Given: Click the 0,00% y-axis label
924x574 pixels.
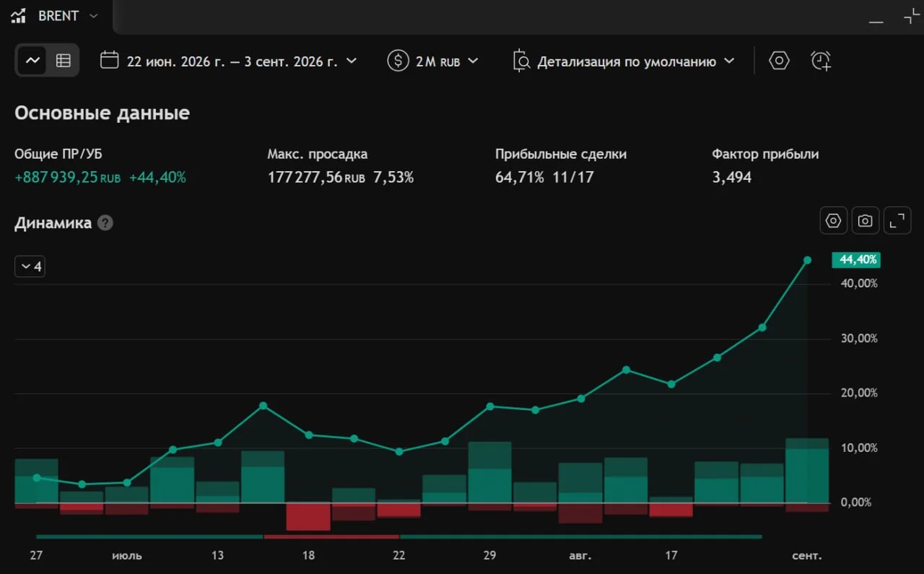Looking at the screenshot, I should (x=856, y=503).
